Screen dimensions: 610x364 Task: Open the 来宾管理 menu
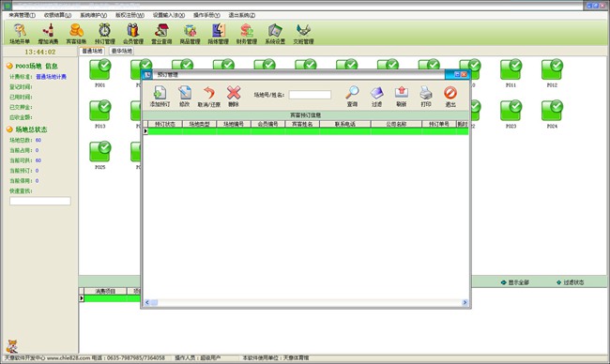tap(22, 15)
